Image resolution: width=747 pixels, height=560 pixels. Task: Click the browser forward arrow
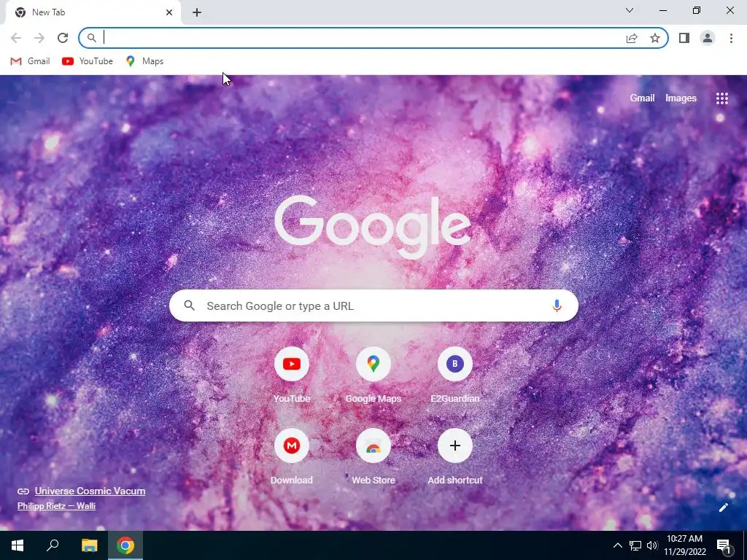pos(39,38)
